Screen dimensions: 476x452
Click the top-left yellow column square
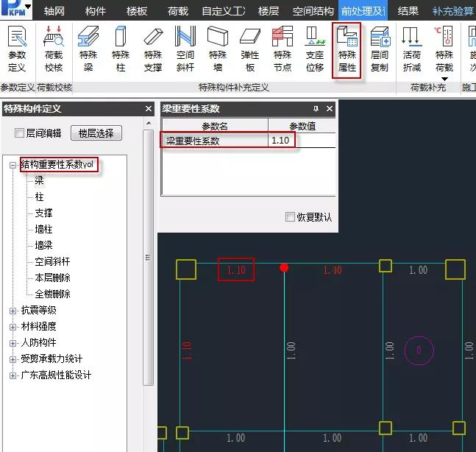point(186,269)
